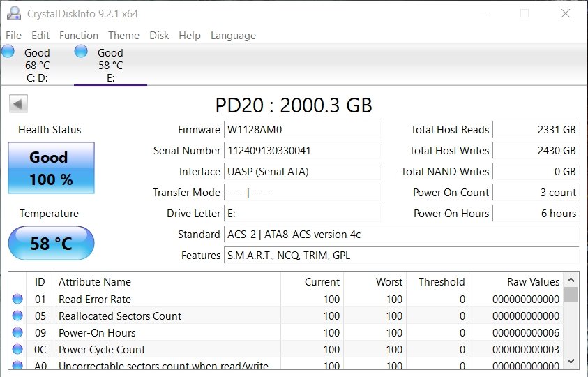
Task: Open the Language menu
Action: tap(233, 36)
